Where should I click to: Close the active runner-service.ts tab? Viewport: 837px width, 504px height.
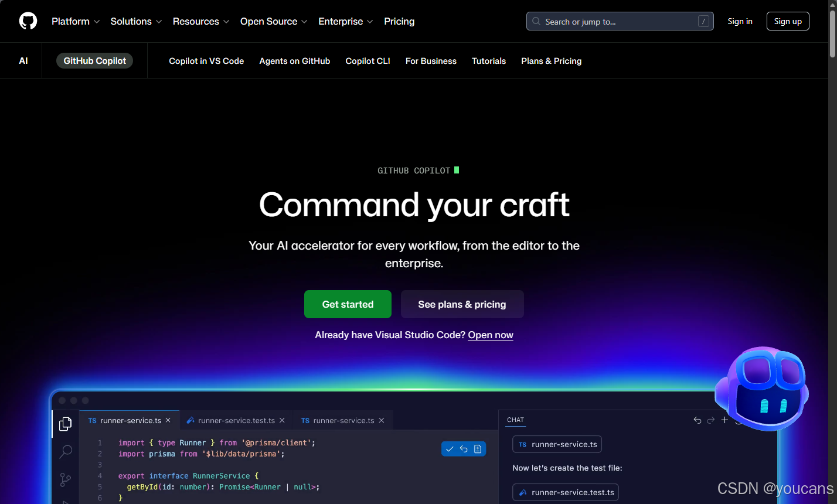tap(168, 420)
